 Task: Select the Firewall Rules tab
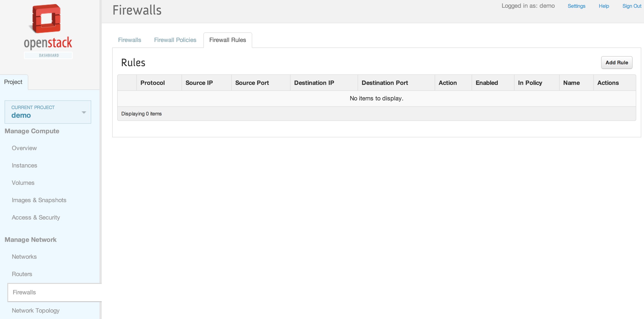point(228,40)
